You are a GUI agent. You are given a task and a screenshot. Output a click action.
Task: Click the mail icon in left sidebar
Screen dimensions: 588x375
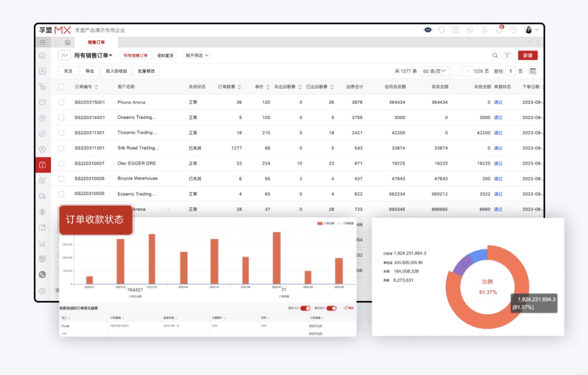tap(43, 102)
